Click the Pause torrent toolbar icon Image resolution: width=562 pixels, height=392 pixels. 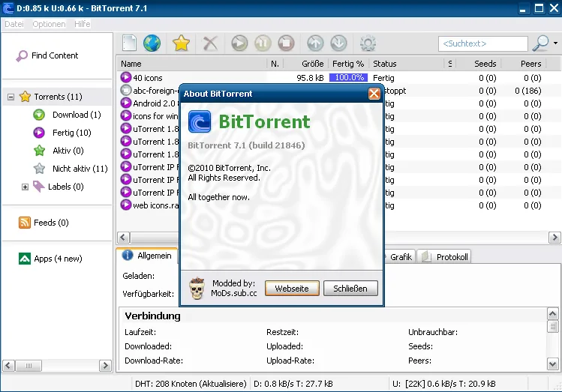click(x=263, y=43)
